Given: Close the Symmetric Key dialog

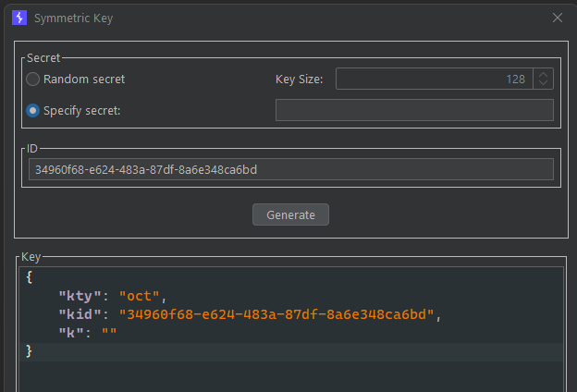Looking at the screenshot, I should coord(557,18).
